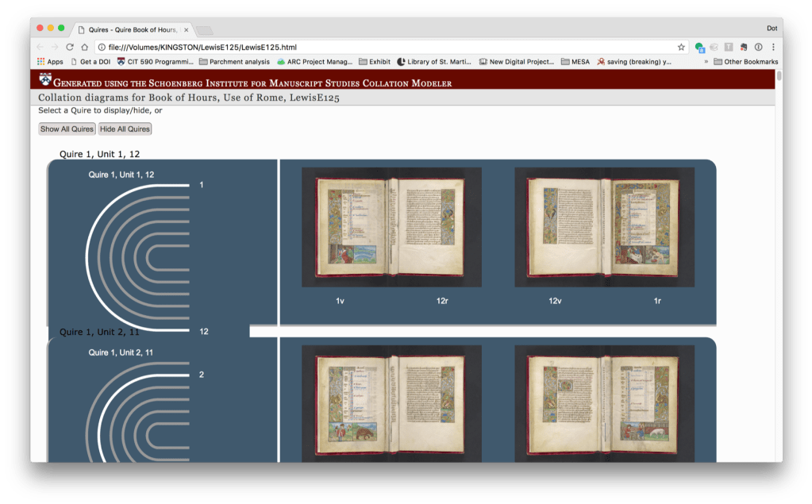Click the 1v–12r manuscript opening image

pos(391,227)
